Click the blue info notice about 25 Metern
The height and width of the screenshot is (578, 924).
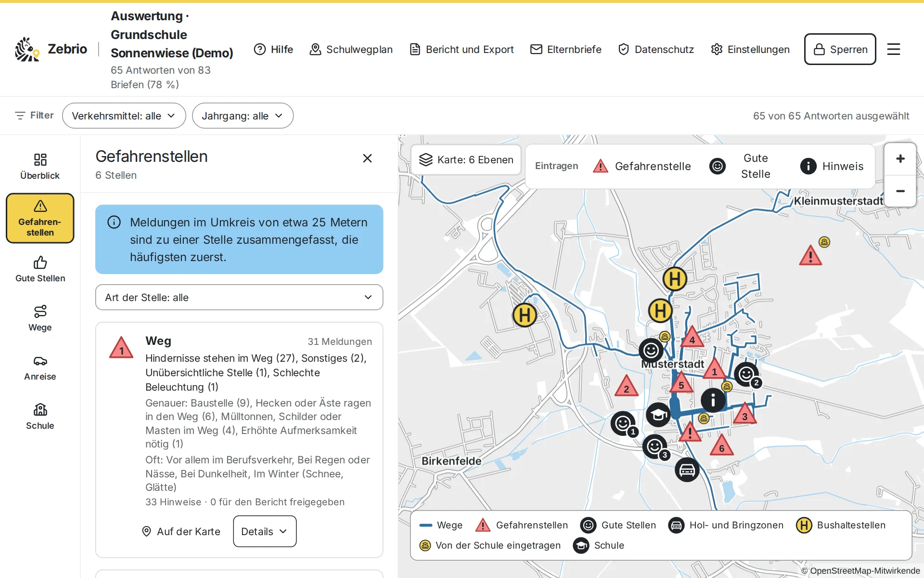(x=239, y=239)
